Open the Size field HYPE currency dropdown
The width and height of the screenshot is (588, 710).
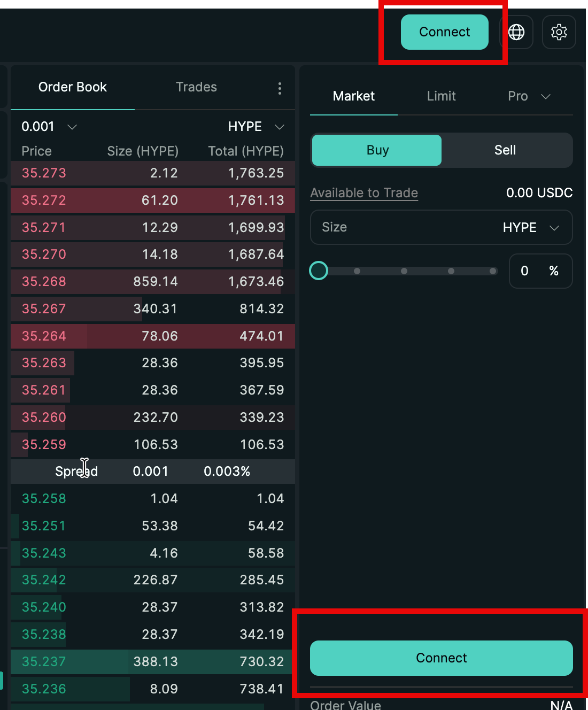[x=531, y=228]
